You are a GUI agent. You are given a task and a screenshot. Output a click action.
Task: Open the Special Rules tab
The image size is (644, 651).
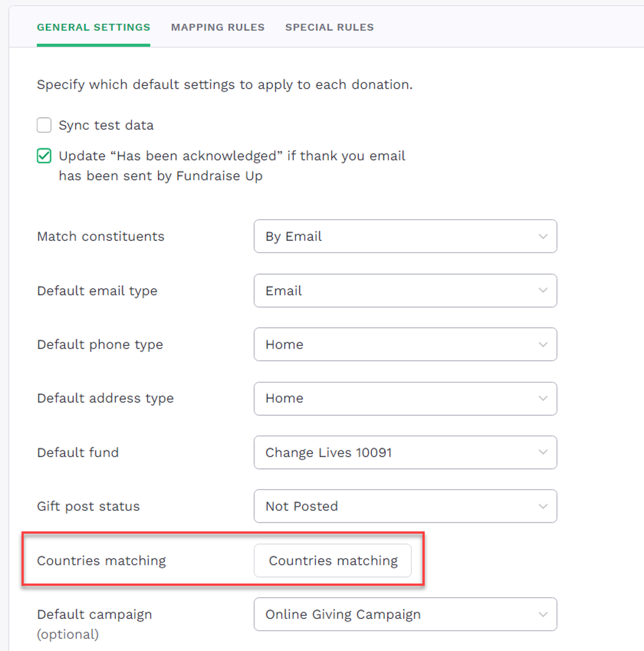click(329, 27)
